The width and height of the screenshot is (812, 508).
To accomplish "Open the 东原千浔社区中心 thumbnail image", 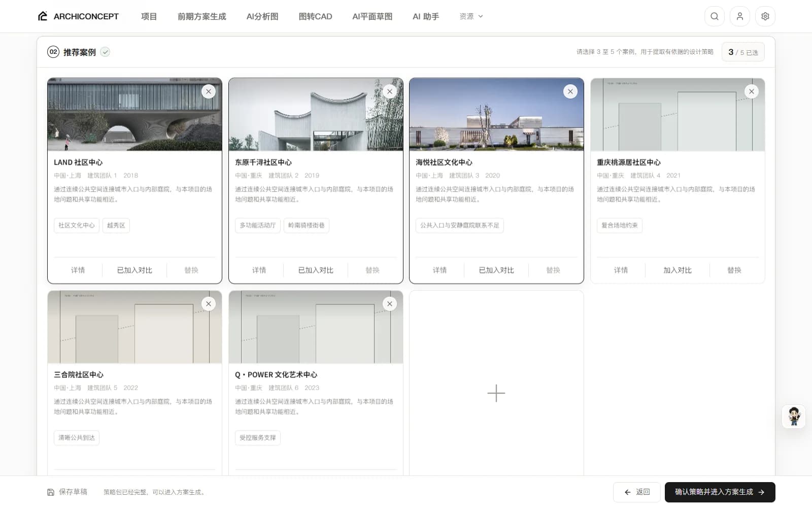I will 316,114.
